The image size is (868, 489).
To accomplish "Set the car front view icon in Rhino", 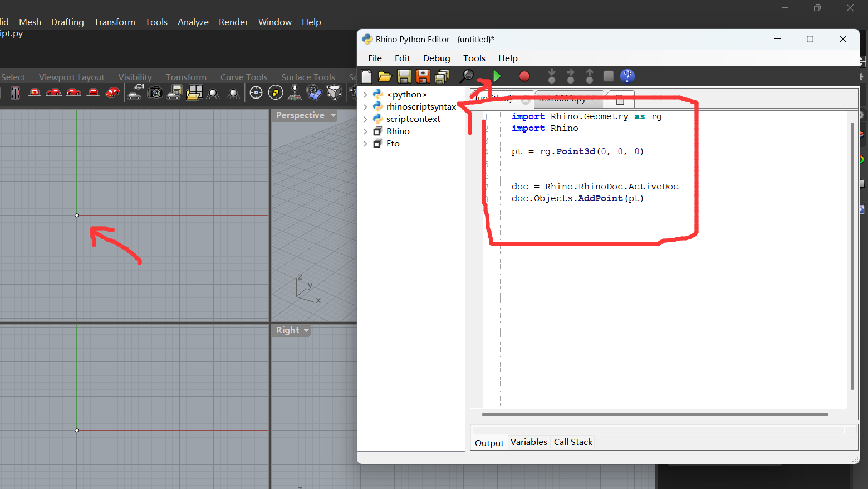I will (x=35, y=92).
